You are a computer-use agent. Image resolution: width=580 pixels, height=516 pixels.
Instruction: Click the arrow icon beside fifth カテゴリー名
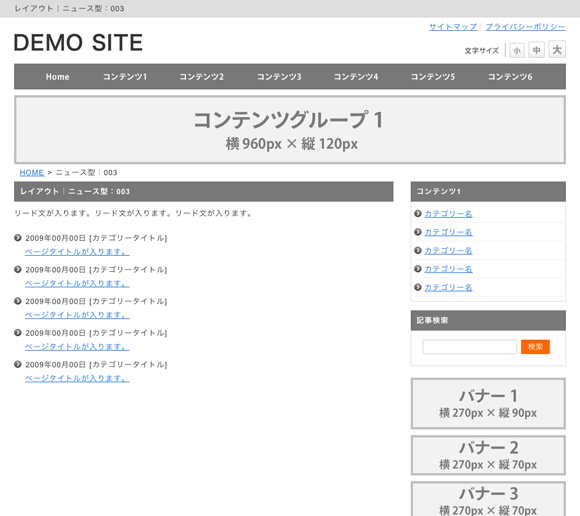point(418,287)
